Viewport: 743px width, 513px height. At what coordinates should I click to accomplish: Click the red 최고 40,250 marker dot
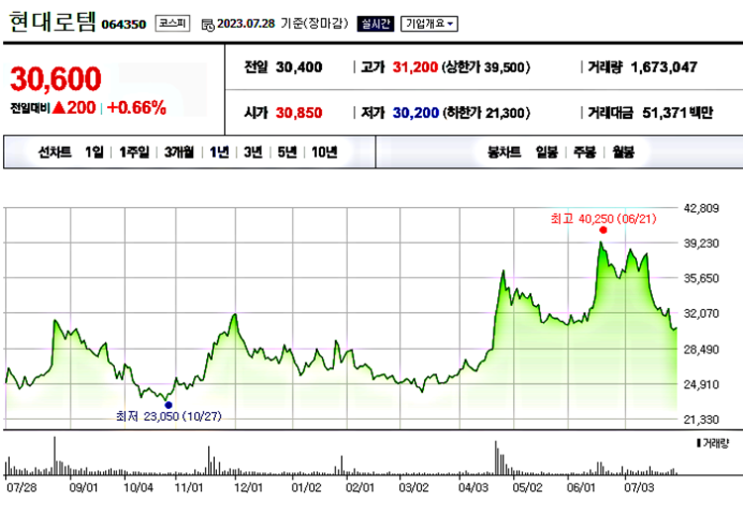click(x=603, y=230)
